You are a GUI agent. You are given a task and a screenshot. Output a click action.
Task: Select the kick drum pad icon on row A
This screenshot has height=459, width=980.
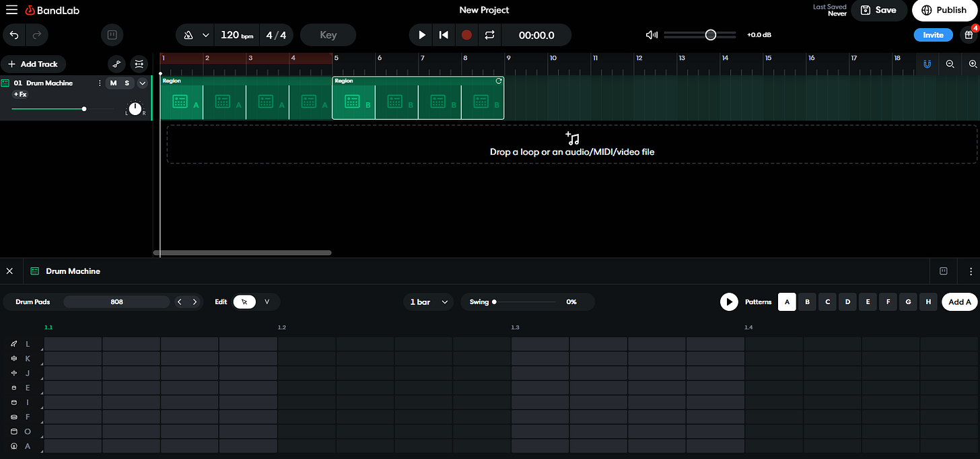point(14,446)
